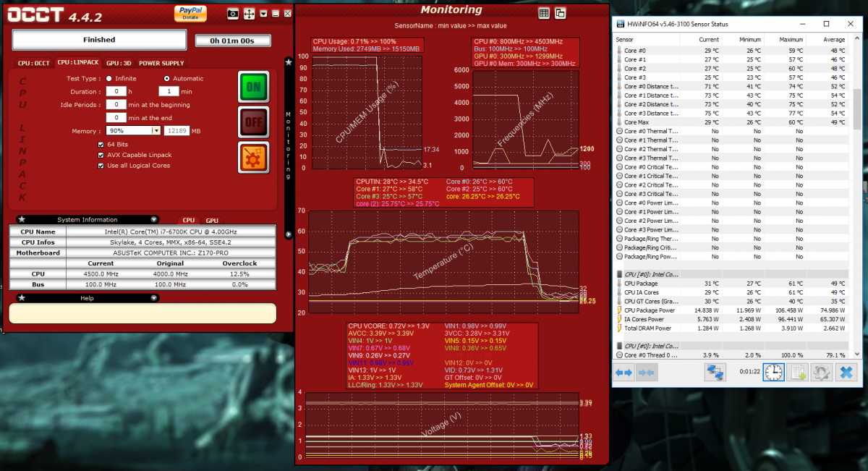868x471 pixels.
Task: Click the Duration hours input field
Action: coord(116,91)
